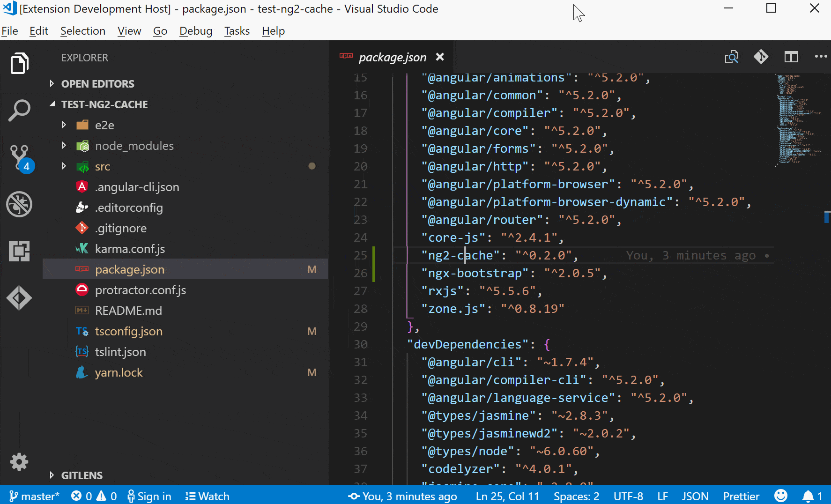Split the editor using the split icon

791,57
